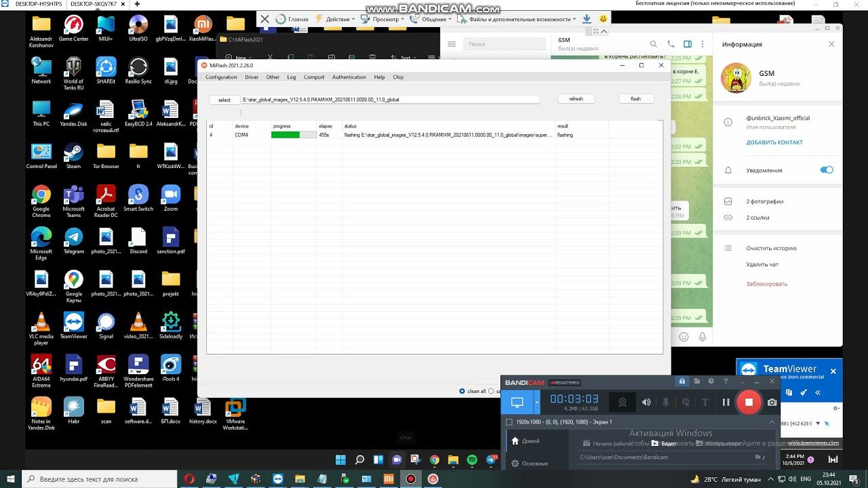Stop the Bandicam recording
This screenshot has height=488, width=868.
[749, 402]
